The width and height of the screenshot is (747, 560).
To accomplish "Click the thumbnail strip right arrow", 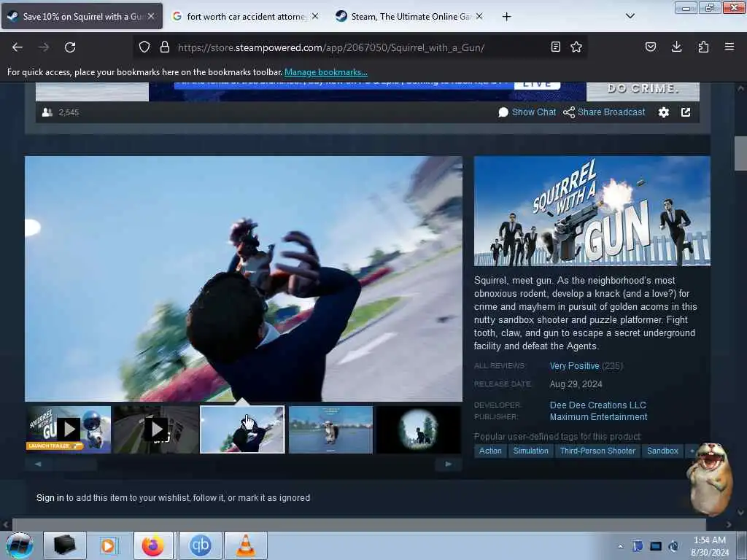I will coord(449,464).
